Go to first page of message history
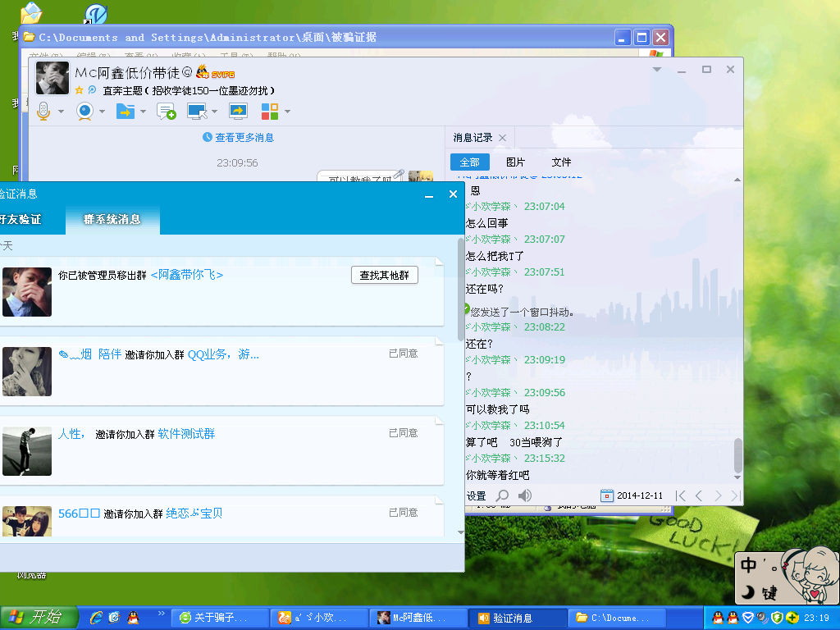This screenshot has height=630, width=840. (680, 495)
